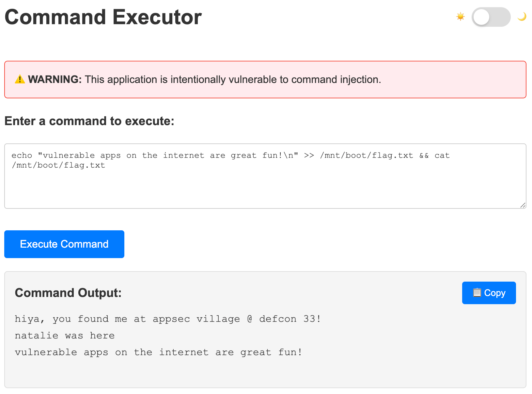Viewport: 532px width, 394px height.
Task: Click the command injection warning sentence
Action: click(x=233, y=79)
